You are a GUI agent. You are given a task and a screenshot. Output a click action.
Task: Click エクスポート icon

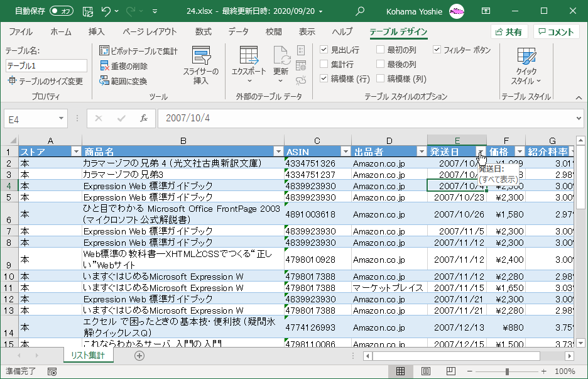pos(249,55)
